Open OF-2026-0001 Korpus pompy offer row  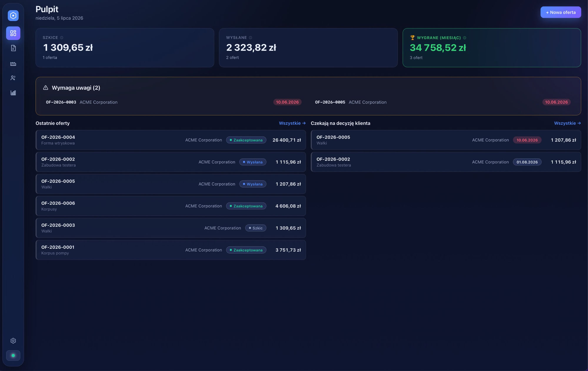(171, 250)
